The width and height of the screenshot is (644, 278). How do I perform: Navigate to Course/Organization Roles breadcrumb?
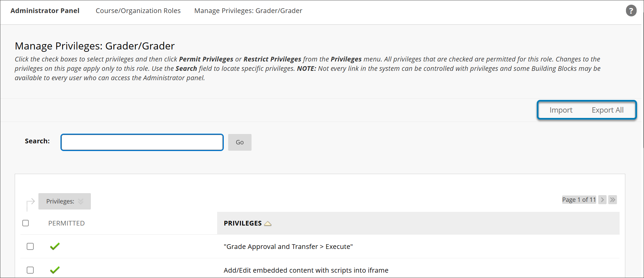[138, 10]
